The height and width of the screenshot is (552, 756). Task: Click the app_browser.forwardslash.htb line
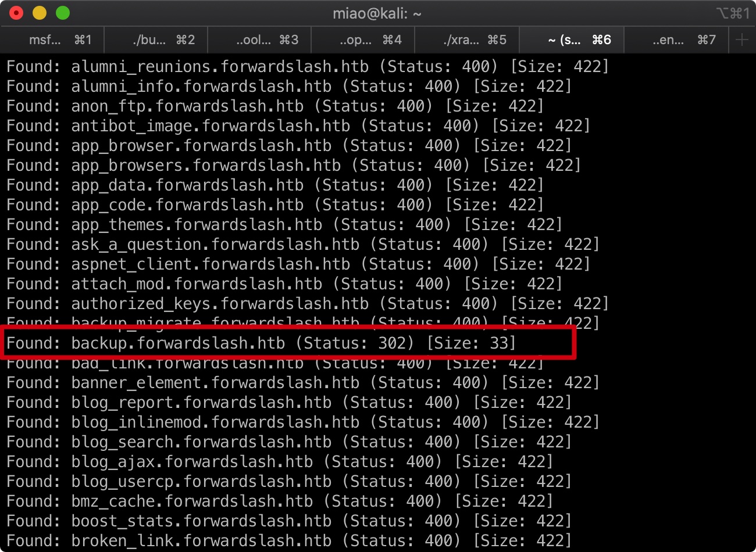click(x=289, y=146)
